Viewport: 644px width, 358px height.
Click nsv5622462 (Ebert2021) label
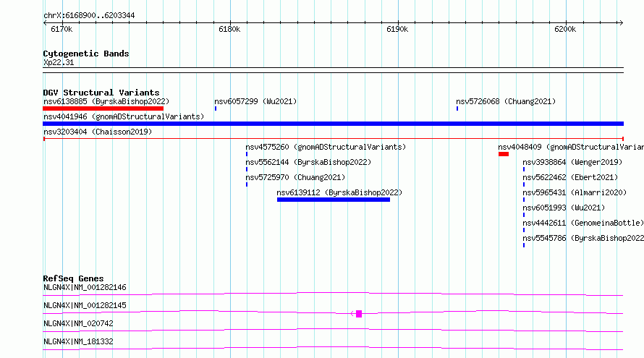570,177
